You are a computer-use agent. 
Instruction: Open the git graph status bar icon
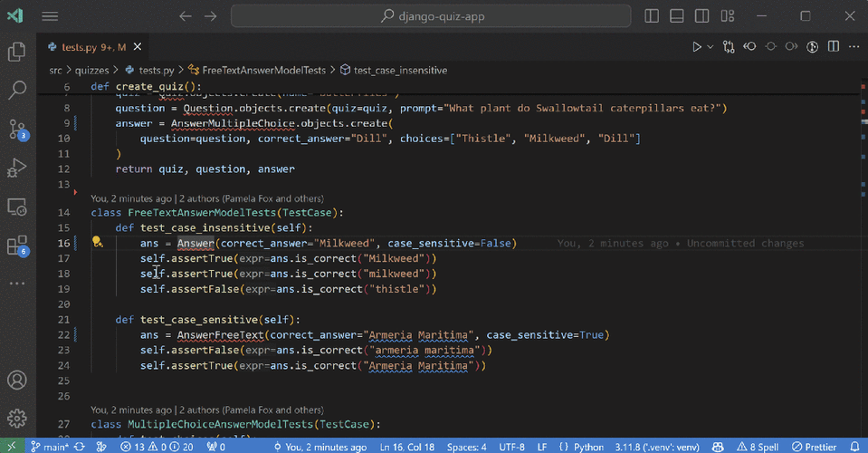[x=101, y=447]
